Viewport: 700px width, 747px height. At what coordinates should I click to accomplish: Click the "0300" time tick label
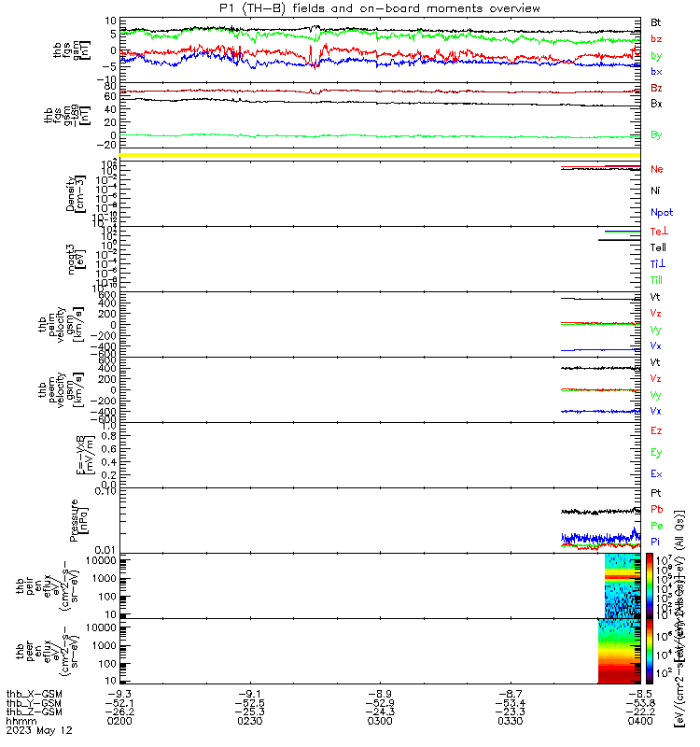click(x=380, y=721)
